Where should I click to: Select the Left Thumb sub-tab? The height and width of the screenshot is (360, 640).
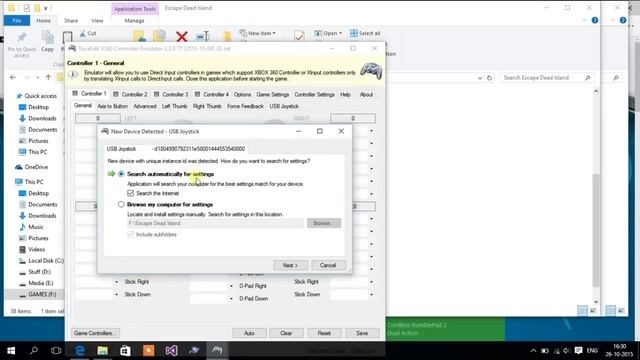175,106
